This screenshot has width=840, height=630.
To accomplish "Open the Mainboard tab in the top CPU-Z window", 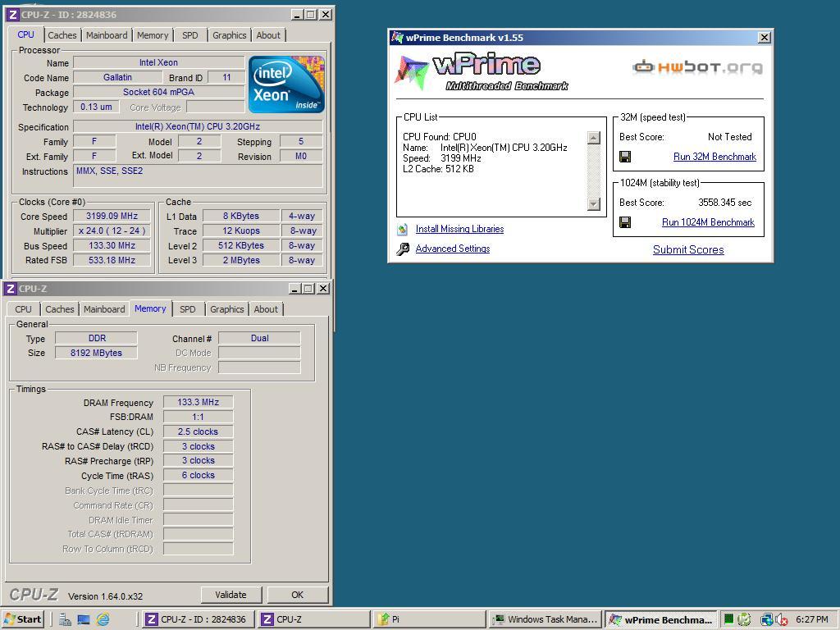I will pyautogui.click(x=107, y=35).
